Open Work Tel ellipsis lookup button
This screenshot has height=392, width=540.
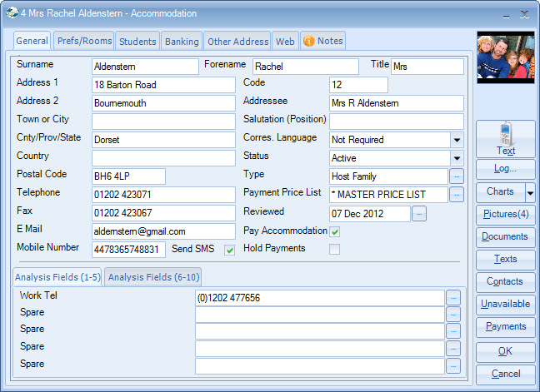coord(453,298)
